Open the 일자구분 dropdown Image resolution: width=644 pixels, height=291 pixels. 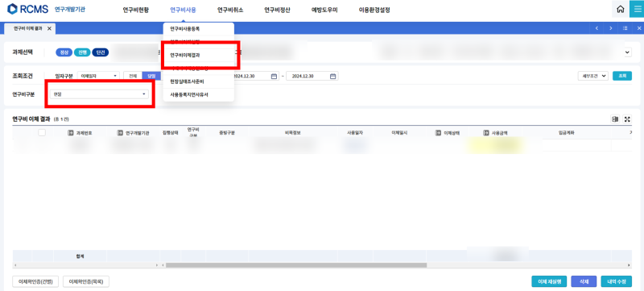(x=98, y=76)
